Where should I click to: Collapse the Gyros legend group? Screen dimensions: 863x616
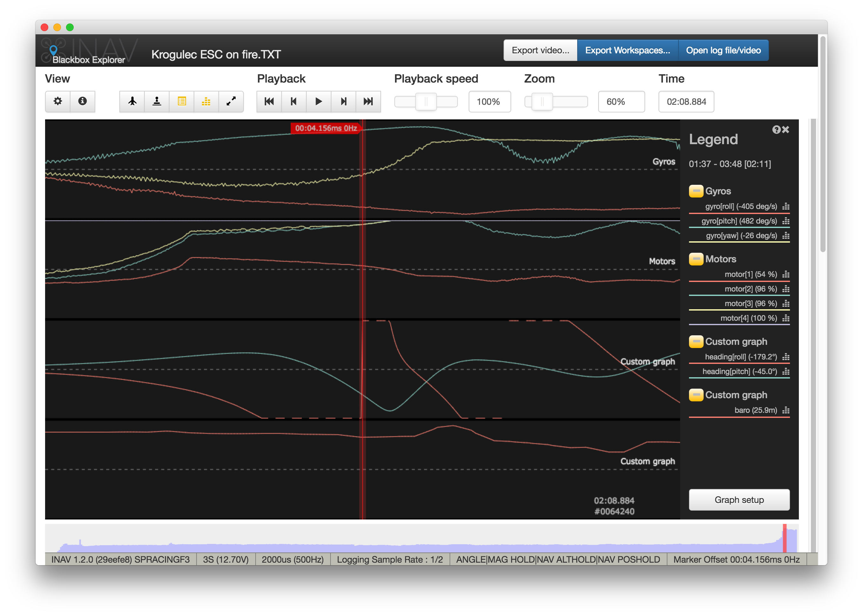696,191
